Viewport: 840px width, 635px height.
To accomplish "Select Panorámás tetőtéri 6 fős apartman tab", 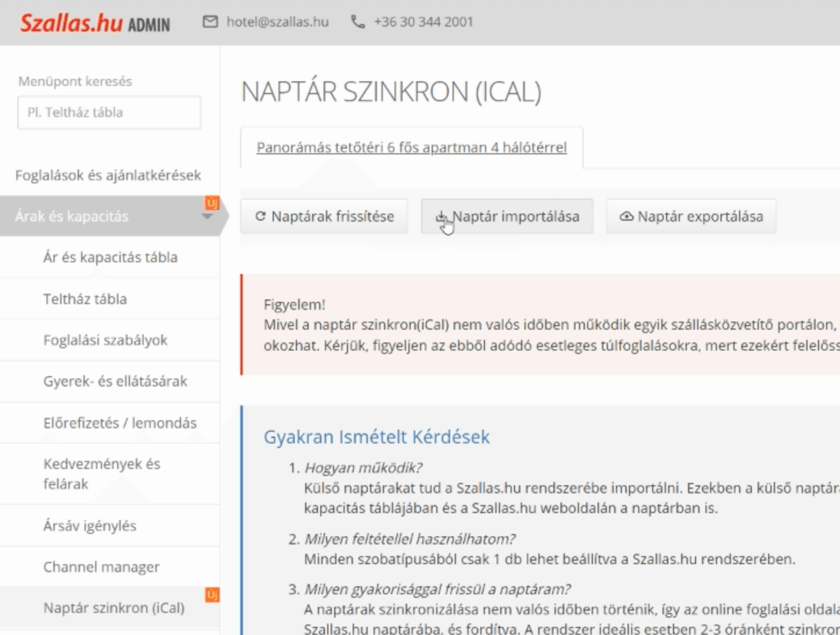I will (411, 147).
